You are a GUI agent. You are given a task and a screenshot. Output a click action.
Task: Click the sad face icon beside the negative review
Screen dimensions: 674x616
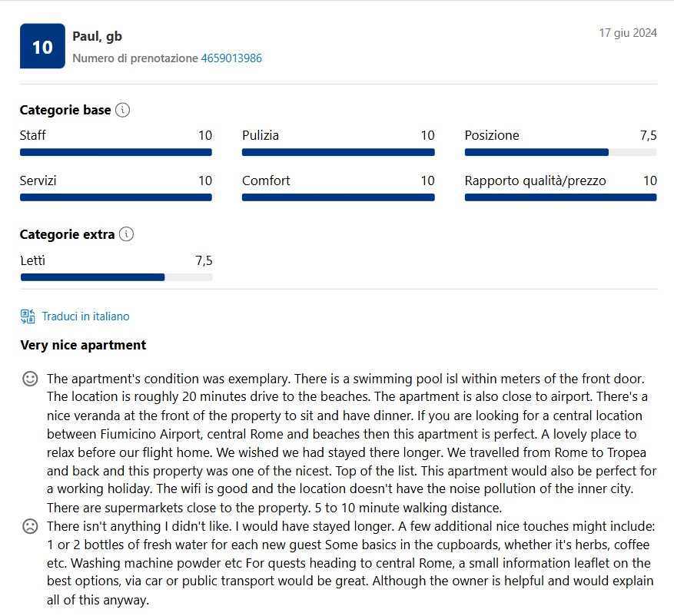[30, 526]
